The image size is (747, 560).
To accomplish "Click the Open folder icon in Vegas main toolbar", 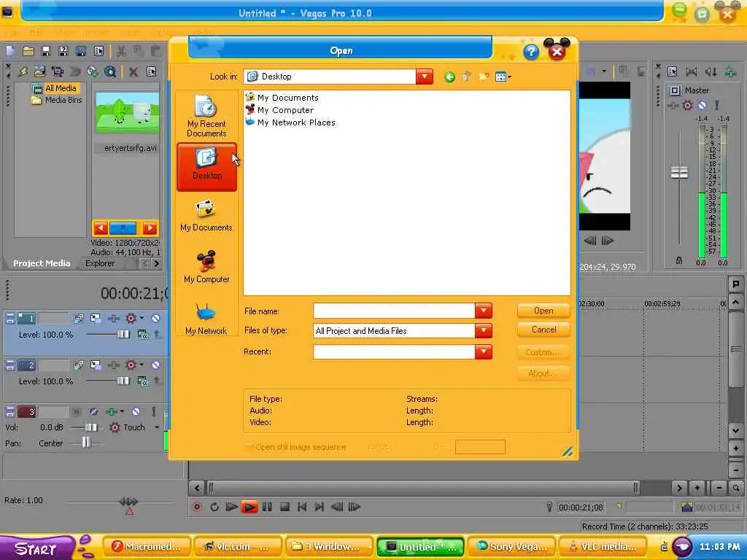I will coord(28,51).
